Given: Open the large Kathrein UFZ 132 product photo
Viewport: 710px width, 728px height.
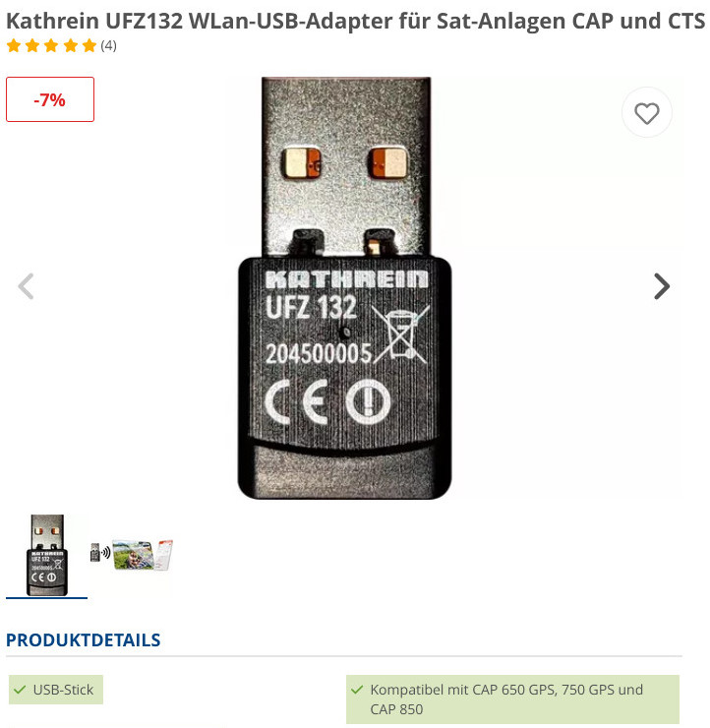Looking at the screenshot, I should 345,288.
